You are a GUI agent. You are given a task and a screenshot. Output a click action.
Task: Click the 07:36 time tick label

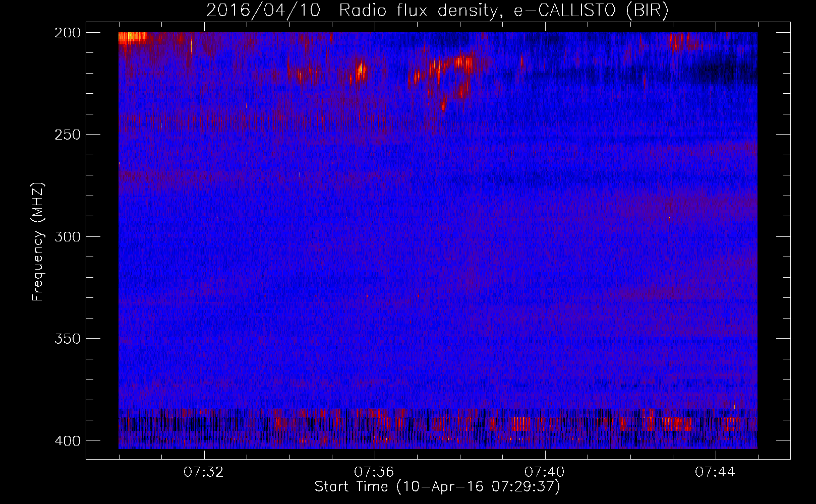pyautogui.click(x=374, y=472)
